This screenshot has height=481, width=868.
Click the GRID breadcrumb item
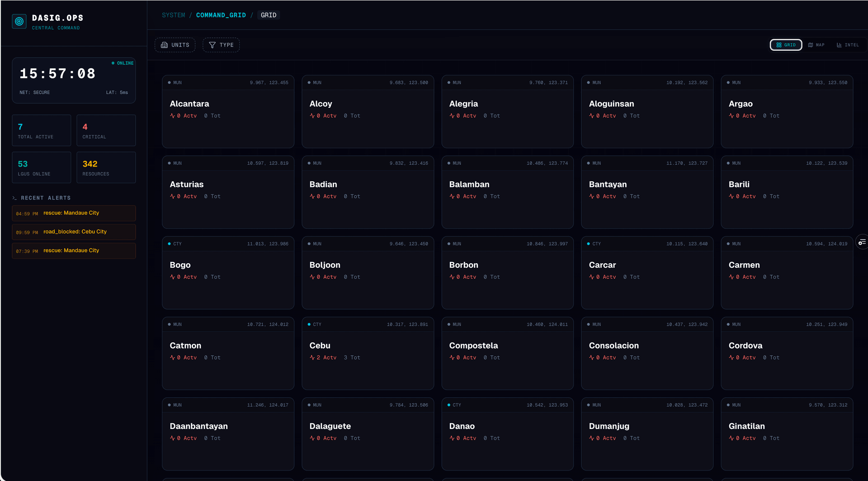point(269,15)
